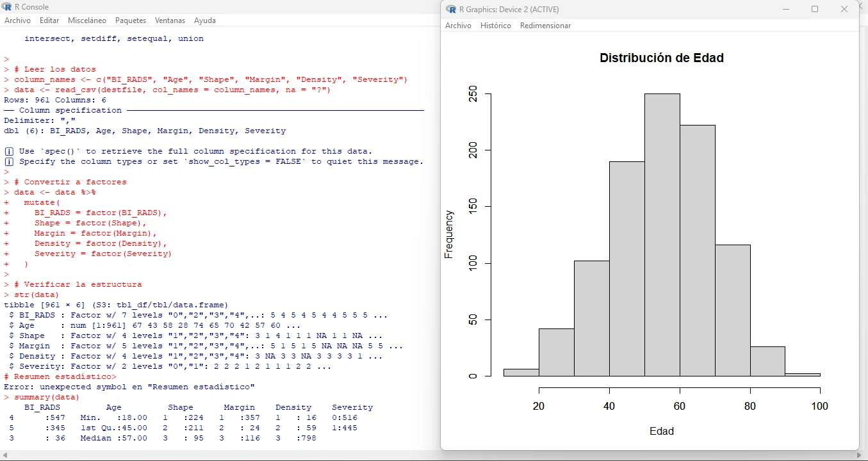Screen dimensions: 868x461
Task: Click the R logo icon in R Console title bar
Action: point(6,6)
